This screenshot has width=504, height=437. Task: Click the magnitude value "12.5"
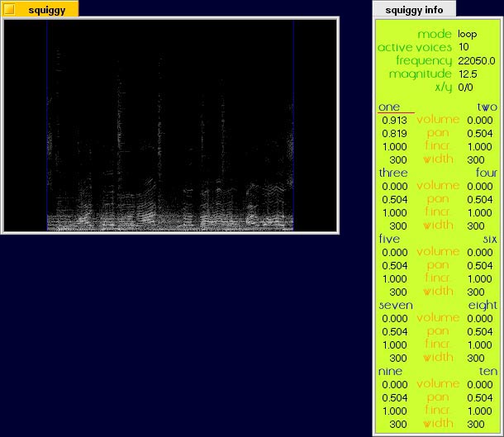[468, 74]
